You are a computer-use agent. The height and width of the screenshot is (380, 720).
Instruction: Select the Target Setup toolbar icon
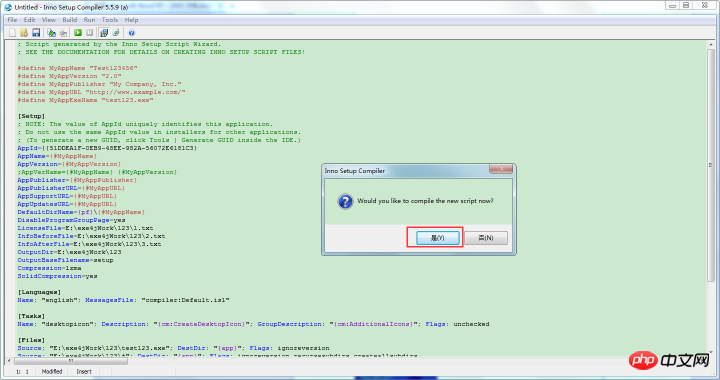coord(104,33)
